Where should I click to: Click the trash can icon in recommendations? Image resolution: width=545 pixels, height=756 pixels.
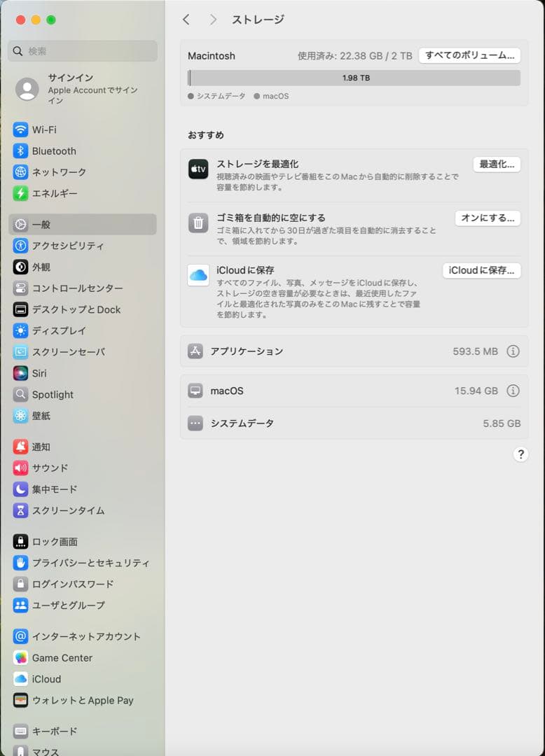pos(198,223)
